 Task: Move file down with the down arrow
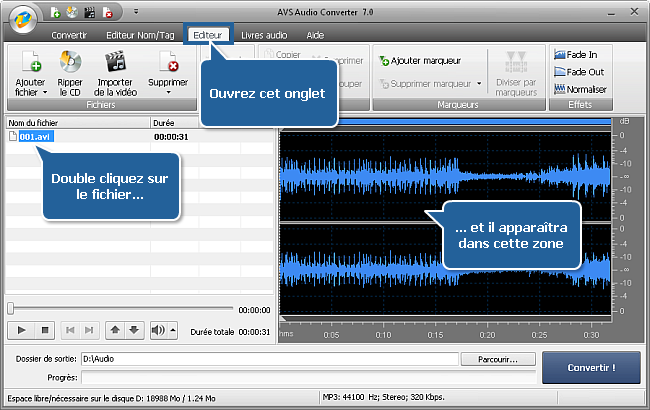coord(134,330)
